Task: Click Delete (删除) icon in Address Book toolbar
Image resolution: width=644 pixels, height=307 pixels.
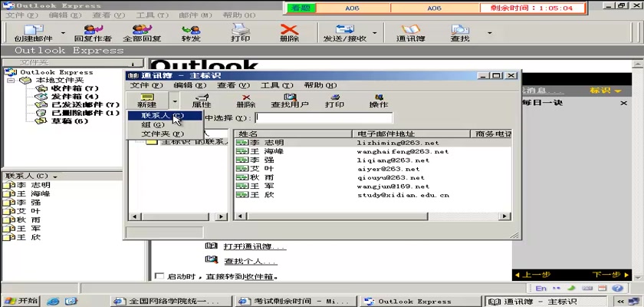Action: click(x=246, y=101)
